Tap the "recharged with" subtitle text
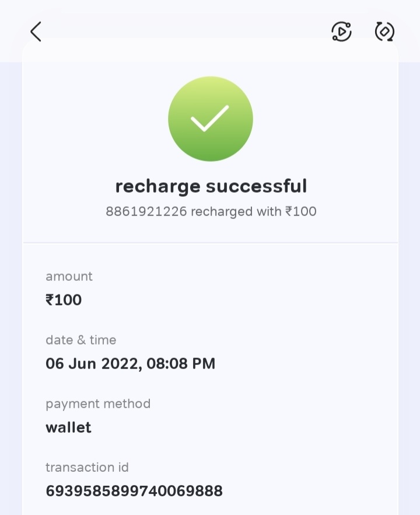 point(236,211)
